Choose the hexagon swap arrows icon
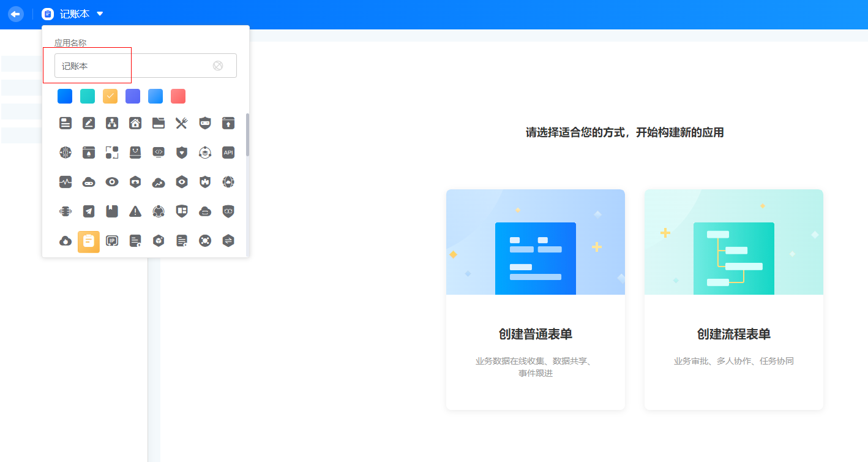 point(228,241)
